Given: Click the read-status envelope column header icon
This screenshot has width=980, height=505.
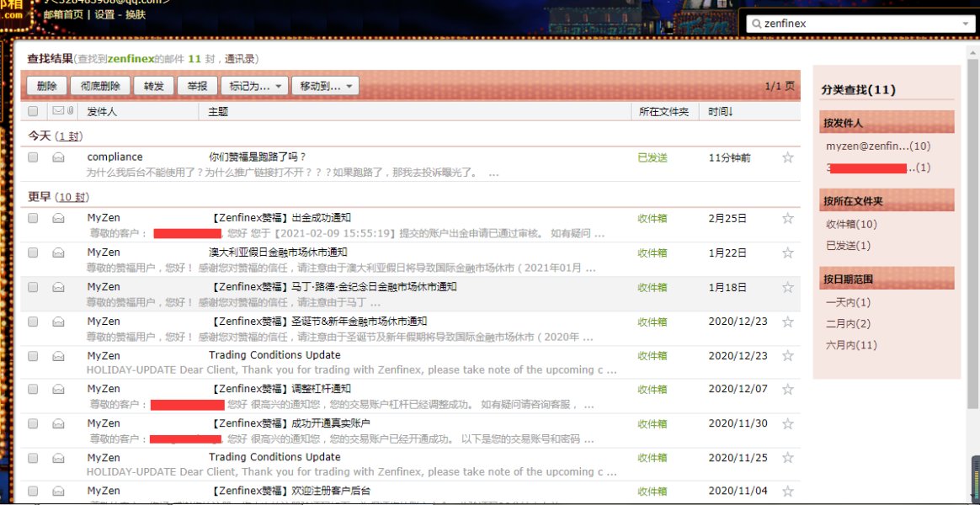Looking at the screenshot, I should 58,110.
